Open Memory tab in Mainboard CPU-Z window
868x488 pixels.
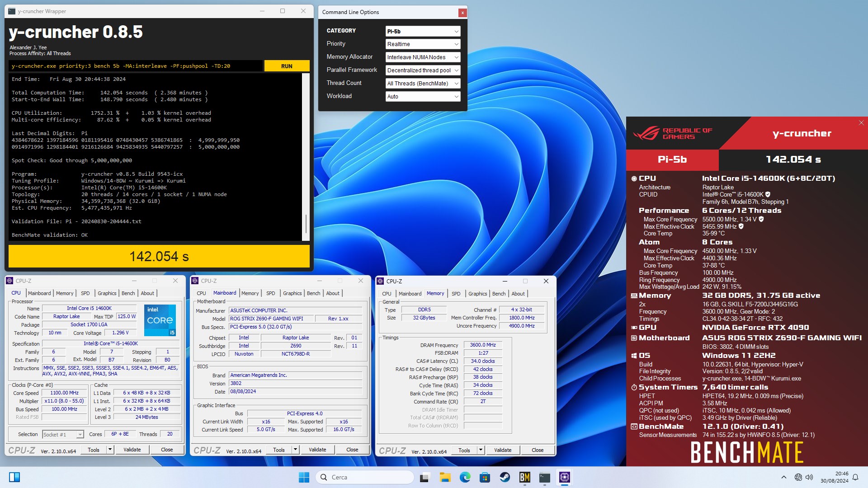(x=250, y=293)
